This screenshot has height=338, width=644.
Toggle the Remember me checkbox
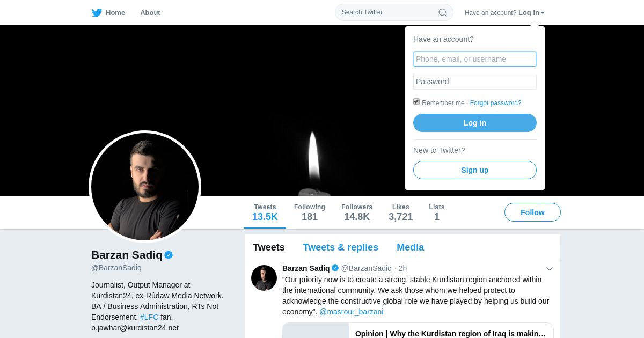(416, 102)
